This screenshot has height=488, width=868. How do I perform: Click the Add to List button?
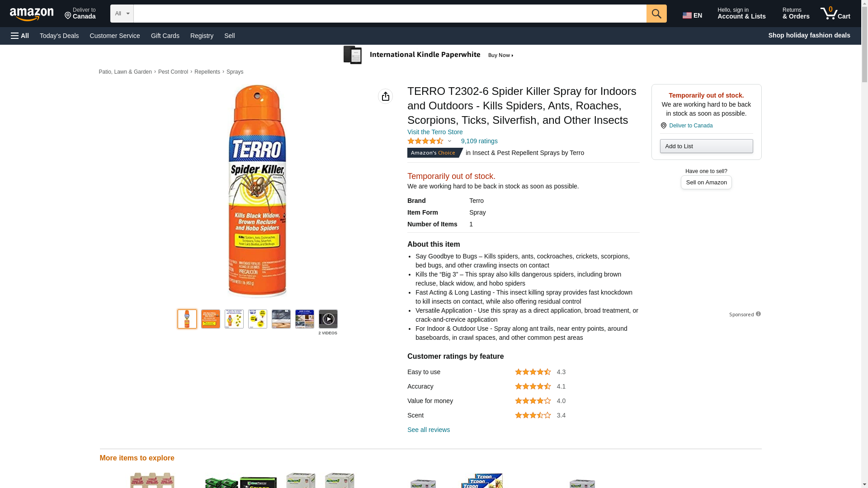click(x=706, y=146)
